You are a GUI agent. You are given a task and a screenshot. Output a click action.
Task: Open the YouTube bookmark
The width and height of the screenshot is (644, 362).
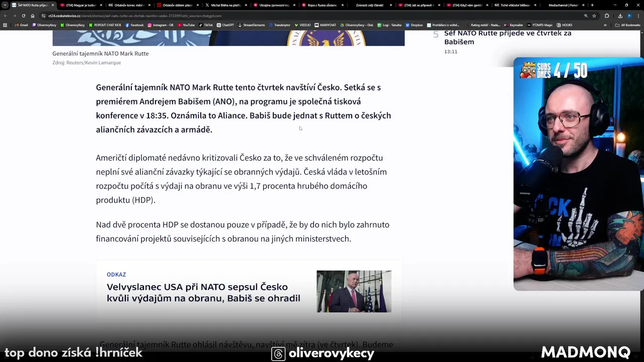(186, 25)
